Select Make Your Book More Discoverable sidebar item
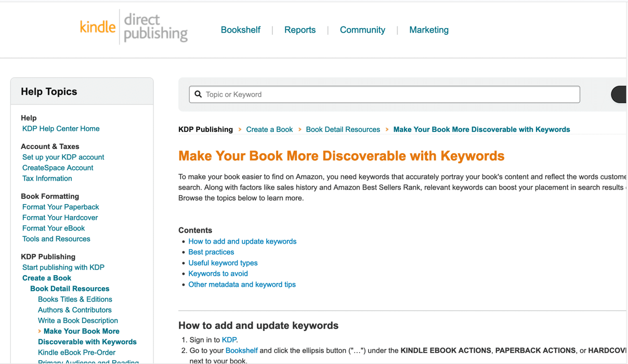 [87, 336]
